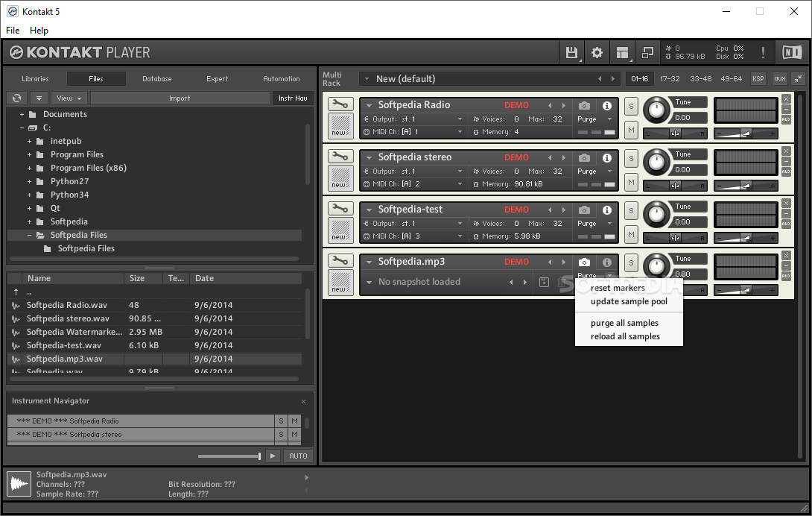Click the volume slider on Softpedia stereo
The width and height of the screenshot is (812, 516).
tap(746, 186)
